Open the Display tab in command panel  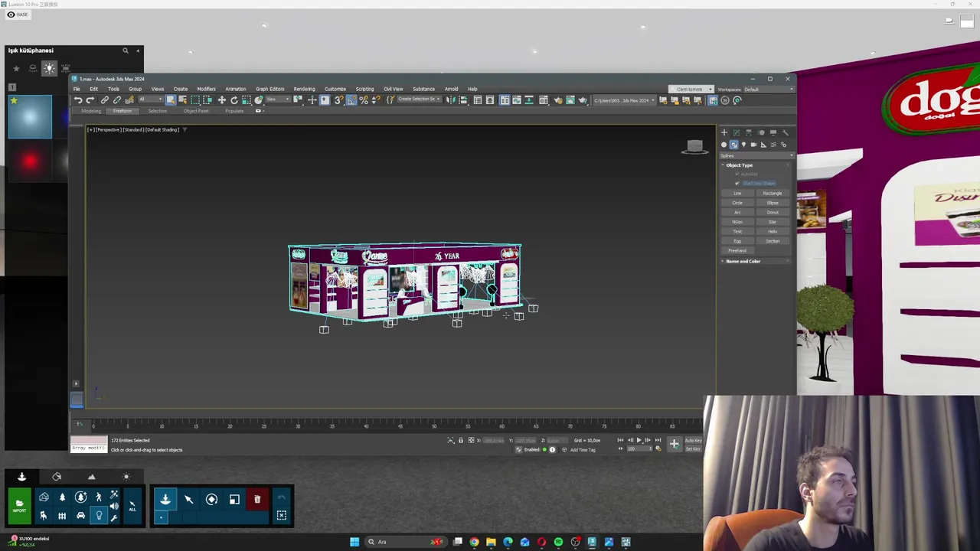pyautogui.click(x=773, y=133)
